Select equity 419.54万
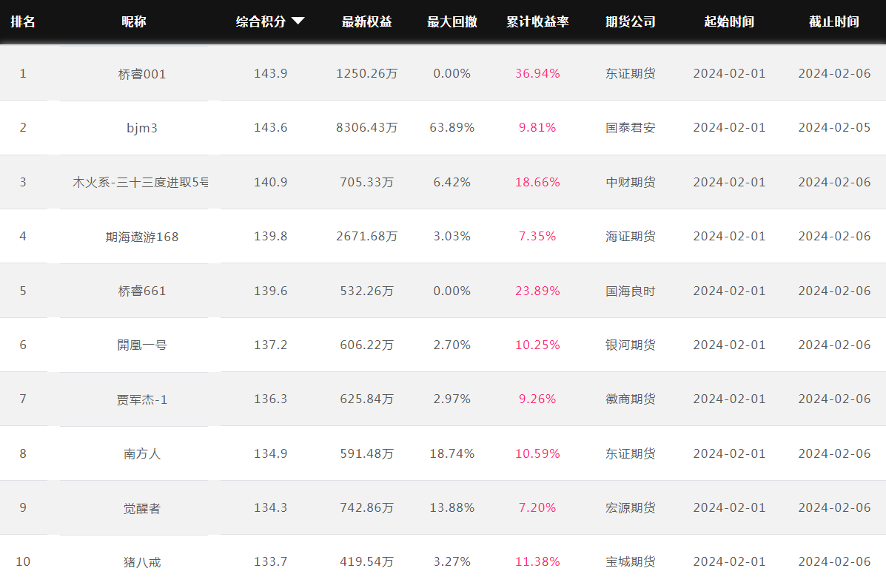The height and width of the screenshot is (588, 886). (366, 561)
